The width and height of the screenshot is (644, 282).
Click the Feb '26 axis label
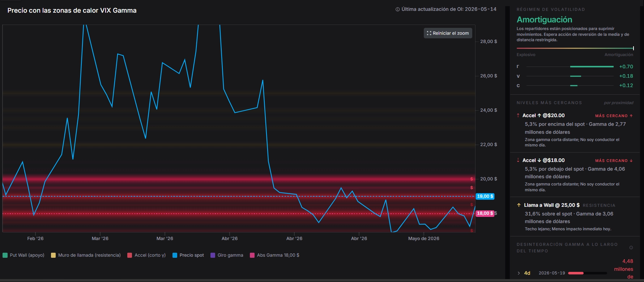[x=35, y=238]
